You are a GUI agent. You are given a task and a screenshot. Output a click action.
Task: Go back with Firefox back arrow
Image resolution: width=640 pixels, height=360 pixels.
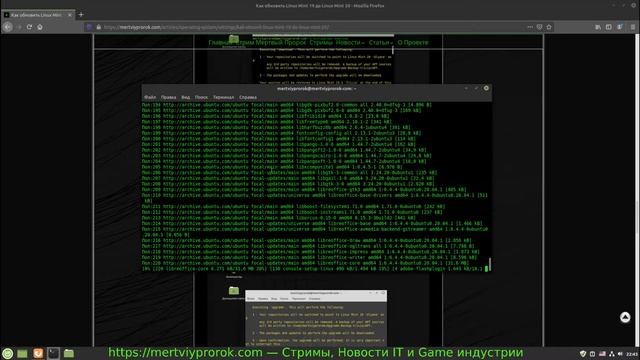pyautogui.click(x=8, y=27)
